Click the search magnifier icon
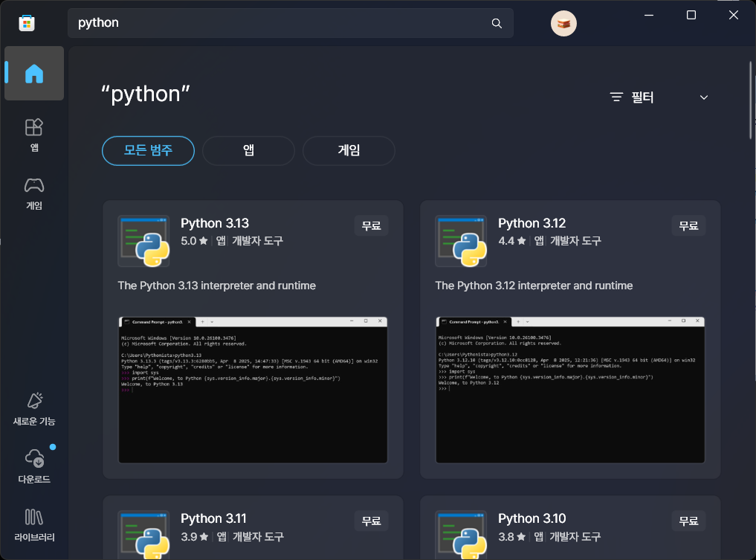This screenshot has width=756, height=560. [497, 23]
